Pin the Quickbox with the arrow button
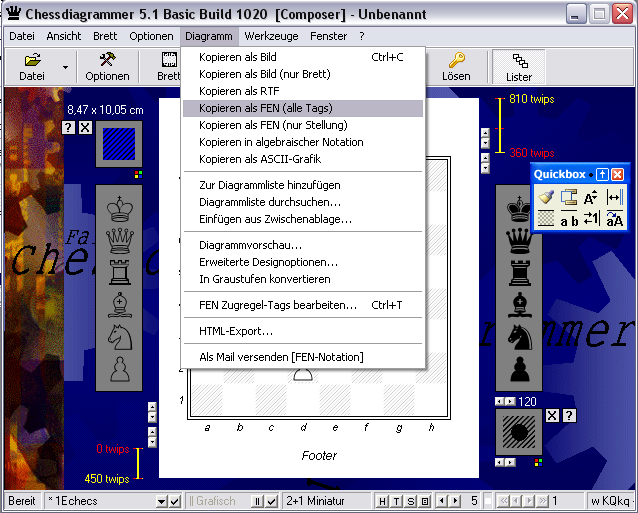Screen dimensions: 638x513 (602, 175)
